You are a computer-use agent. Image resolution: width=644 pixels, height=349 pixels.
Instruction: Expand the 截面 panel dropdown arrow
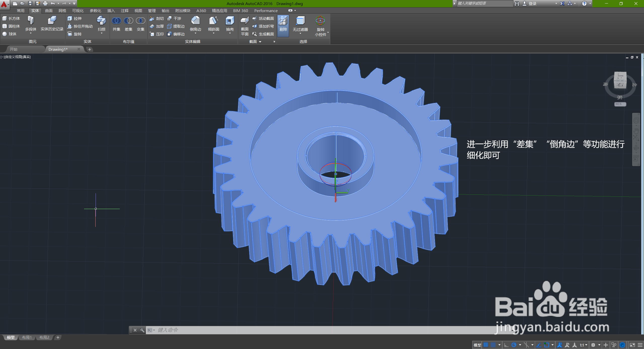(260, 42)
